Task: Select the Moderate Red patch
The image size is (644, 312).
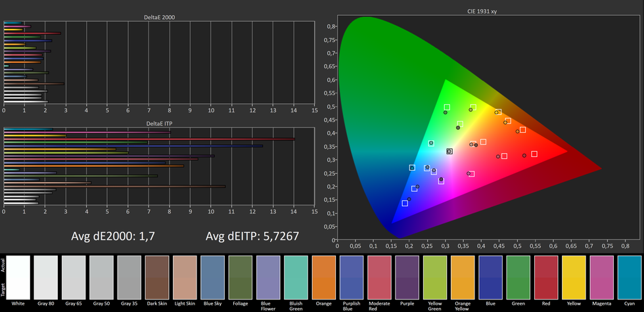Action: click(380, 277)
